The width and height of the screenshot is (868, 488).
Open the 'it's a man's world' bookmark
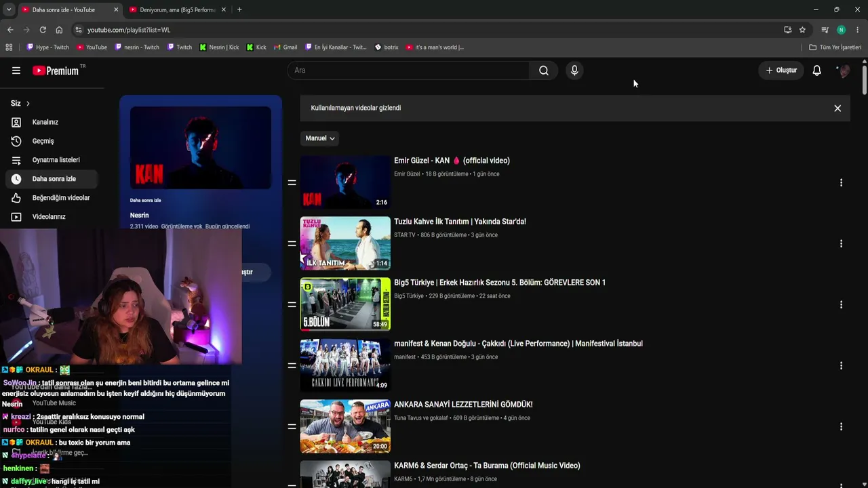(x=435, y=47)
